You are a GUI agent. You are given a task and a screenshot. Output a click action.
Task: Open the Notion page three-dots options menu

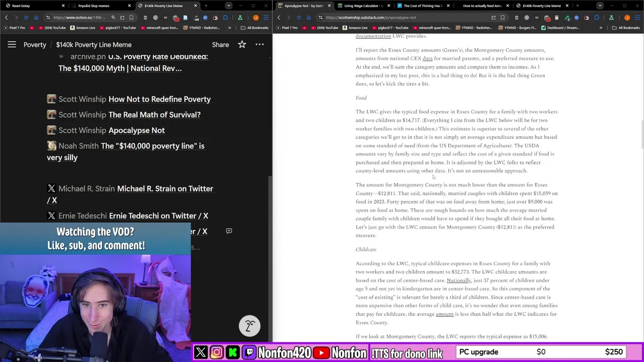coord(260,45)
